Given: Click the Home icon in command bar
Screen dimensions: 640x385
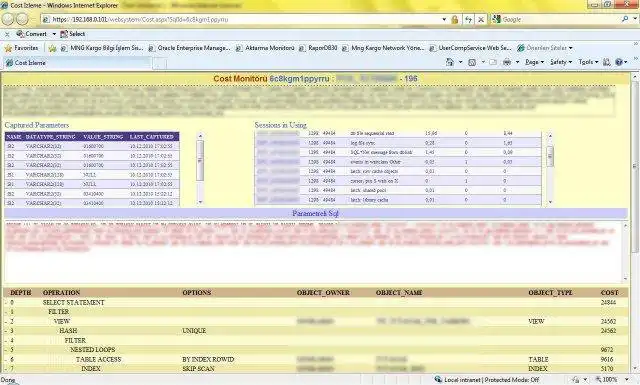Looking at the screenshot, I should (x=449, y=62).
